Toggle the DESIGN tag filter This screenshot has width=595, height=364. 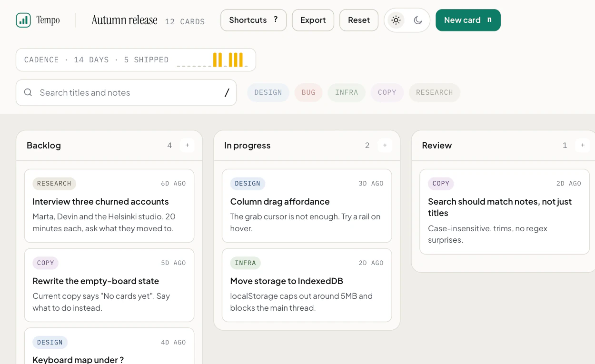click(x=268, y=92)
